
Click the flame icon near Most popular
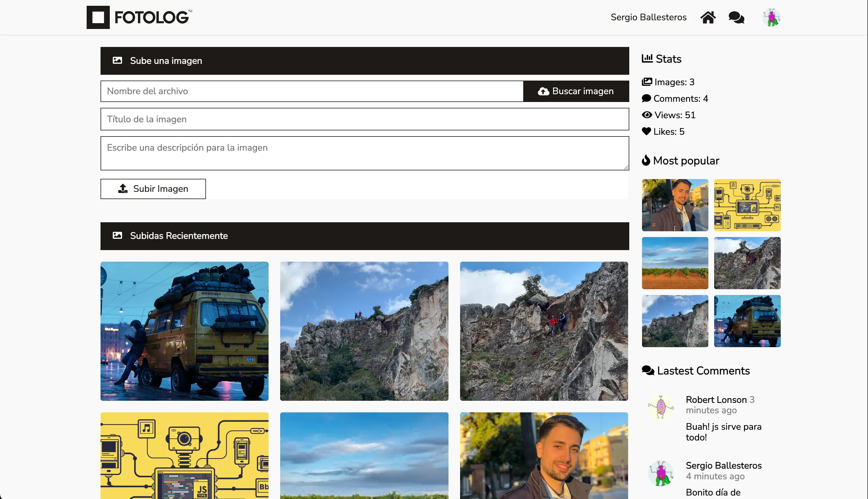[x=646, y=160]
